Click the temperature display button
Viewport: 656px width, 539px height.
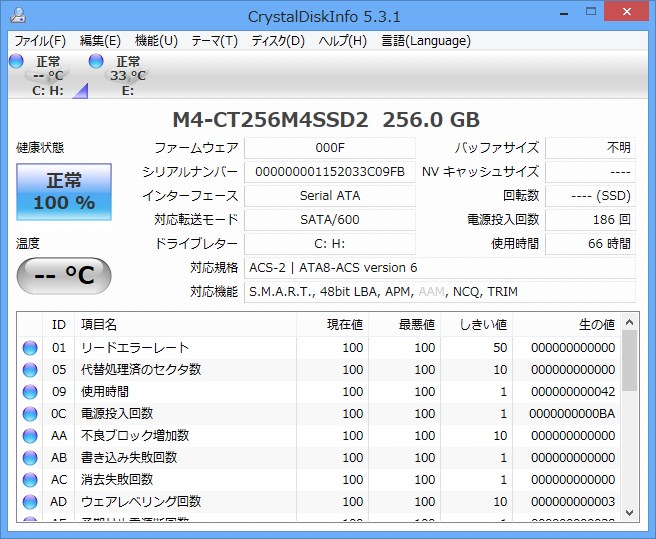pyautogui.click(x=64, y=275)
